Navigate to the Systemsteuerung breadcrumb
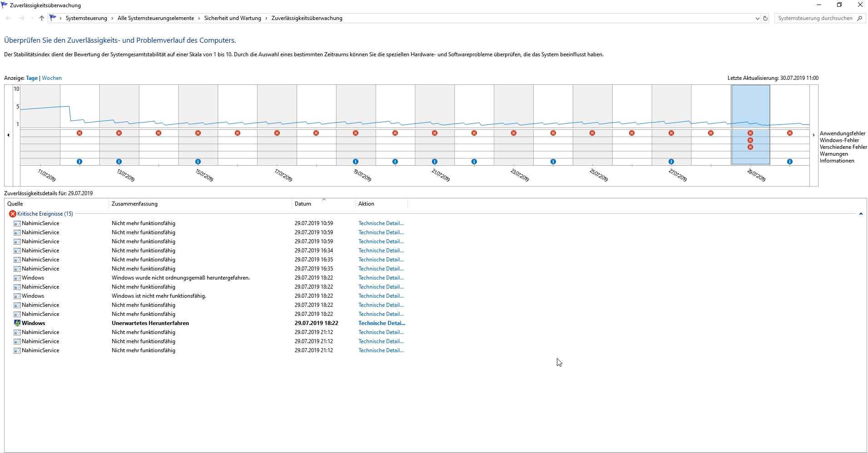The height and width of the screenshot is (453, 868). pos(86,18)
